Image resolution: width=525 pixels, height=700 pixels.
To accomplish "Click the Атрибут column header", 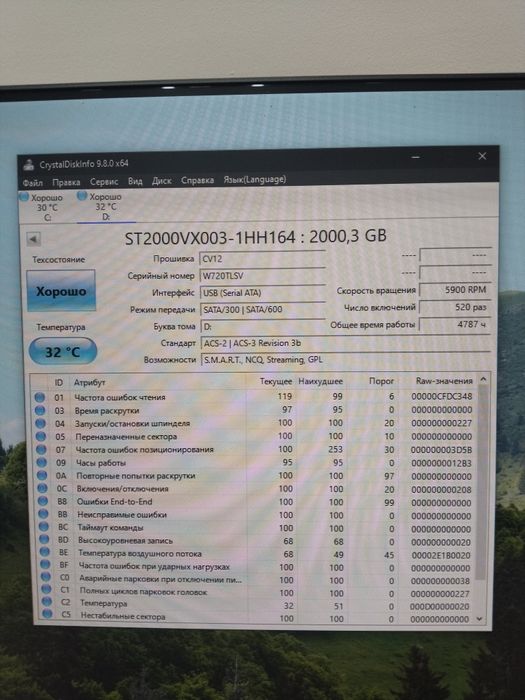I will 90,383.
